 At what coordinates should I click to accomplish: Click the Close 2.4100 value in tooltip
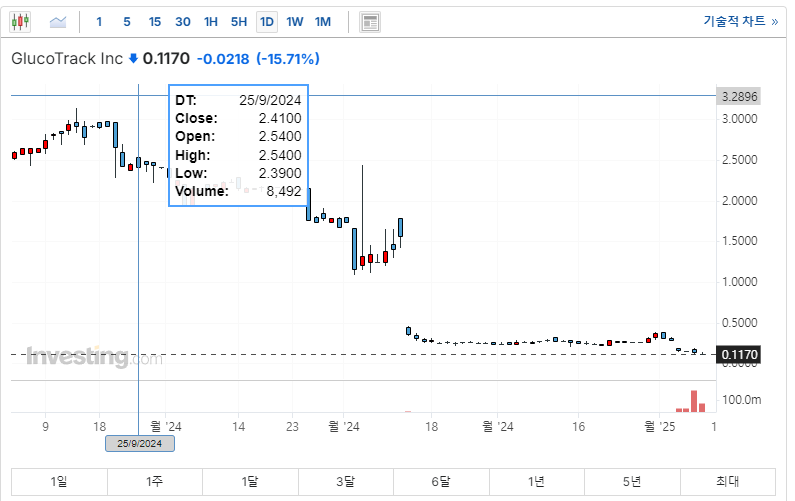tap(280, 118)
